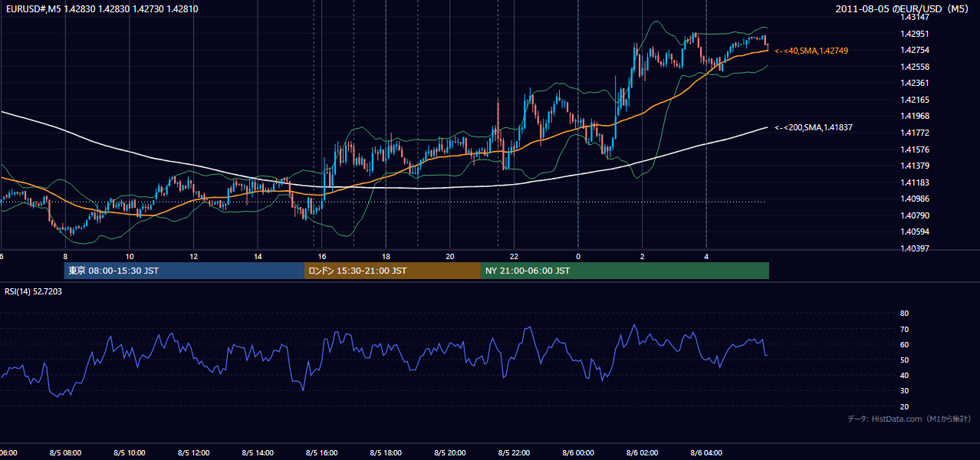
Task: Click price axis value 1.40986
Action: (914, 199)
